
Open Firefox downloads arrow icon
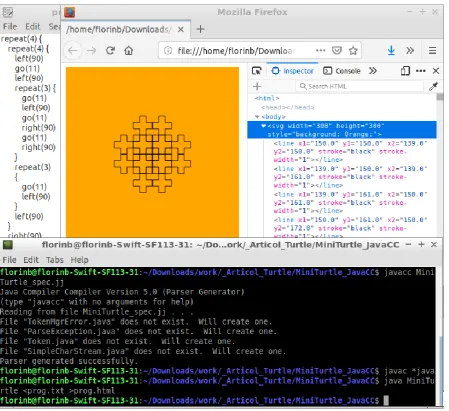tap(391, 50)
